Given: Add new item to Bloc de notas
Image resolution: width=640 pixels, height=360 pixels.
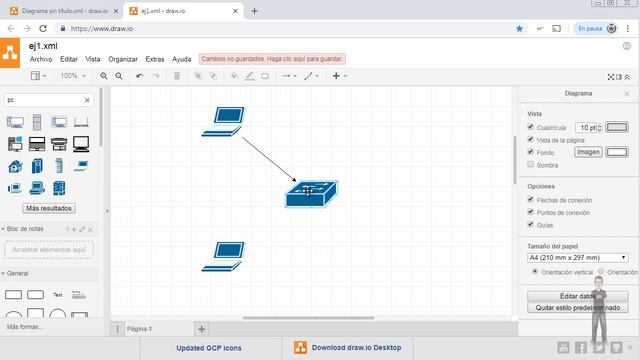Looking at the screenshot, I should point(74,229).
